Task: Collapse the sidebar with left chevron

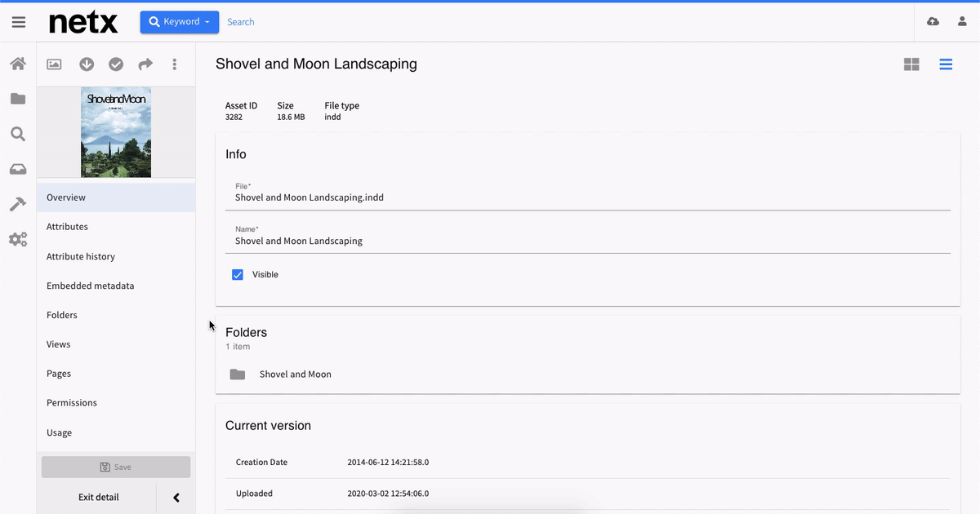Action: tap(176, 498)
